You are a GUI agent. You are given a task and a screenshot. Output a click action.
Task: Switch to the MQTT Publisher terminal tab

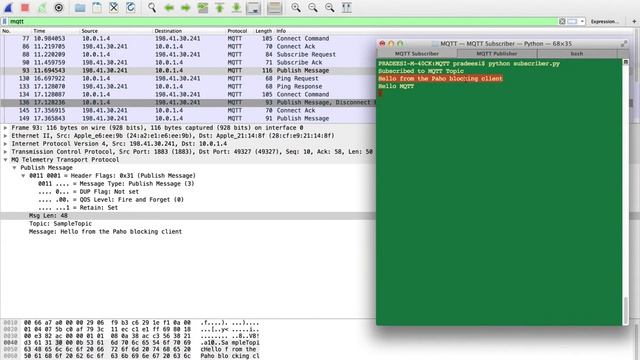[x=497, y=53]
